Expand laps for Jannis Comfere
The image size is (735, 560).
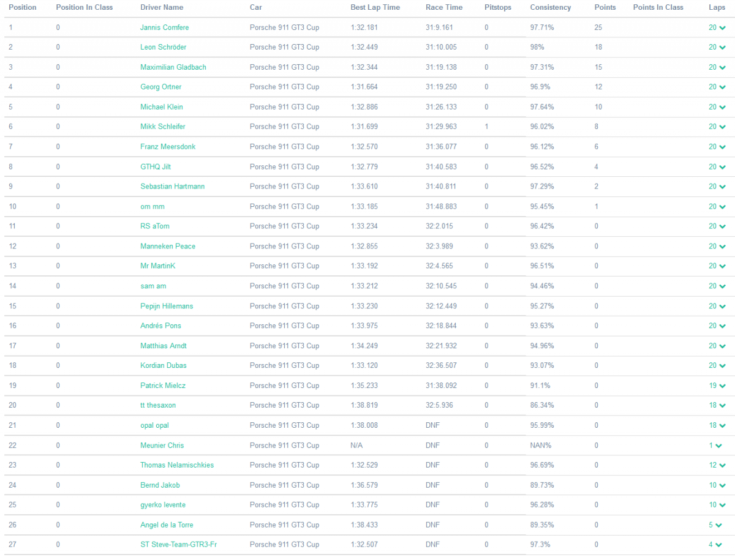coord(717,28)
